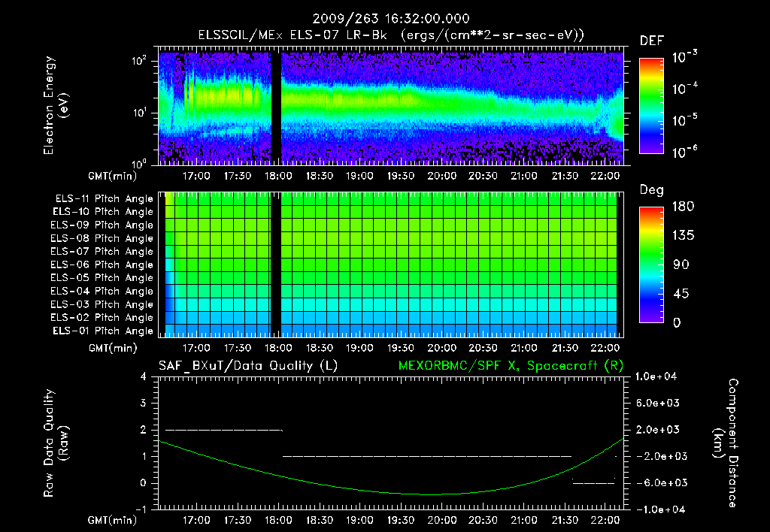Click the ELSSCIL/MEx ELS-07 LR-Bk title
Screen dimensions: 770x532
pos(391,35)
